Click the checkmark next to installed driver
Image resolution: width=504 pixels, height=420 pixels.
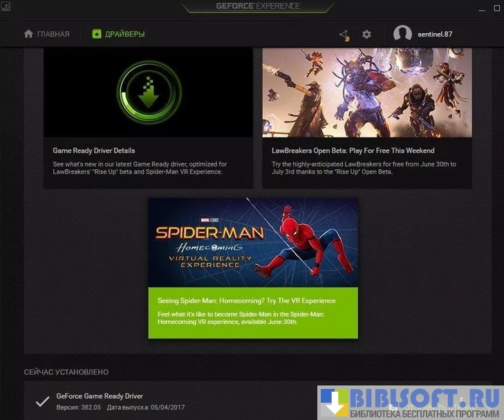coord(42,401)
